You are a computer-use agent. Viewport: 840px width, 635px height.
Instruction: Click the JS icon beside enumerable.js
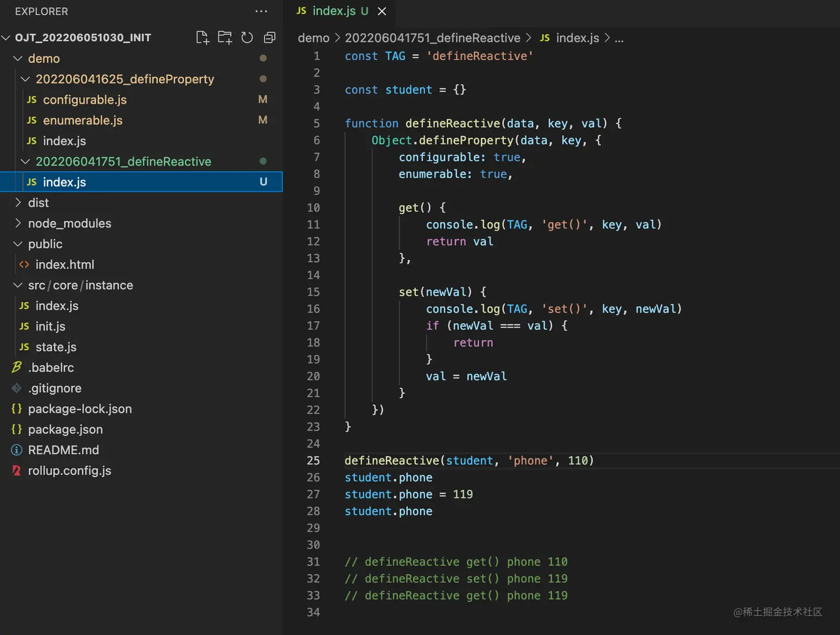pos(32,120)
